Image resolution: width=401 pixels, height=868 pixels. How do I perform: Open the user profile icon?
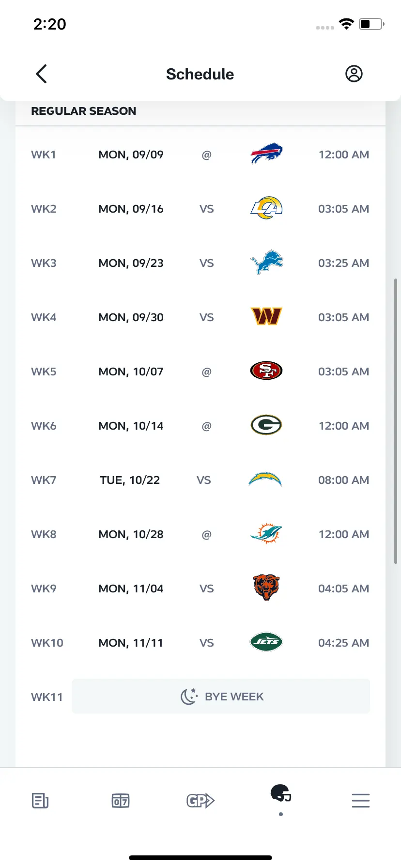pyautogui.click(x=354, y=74)
